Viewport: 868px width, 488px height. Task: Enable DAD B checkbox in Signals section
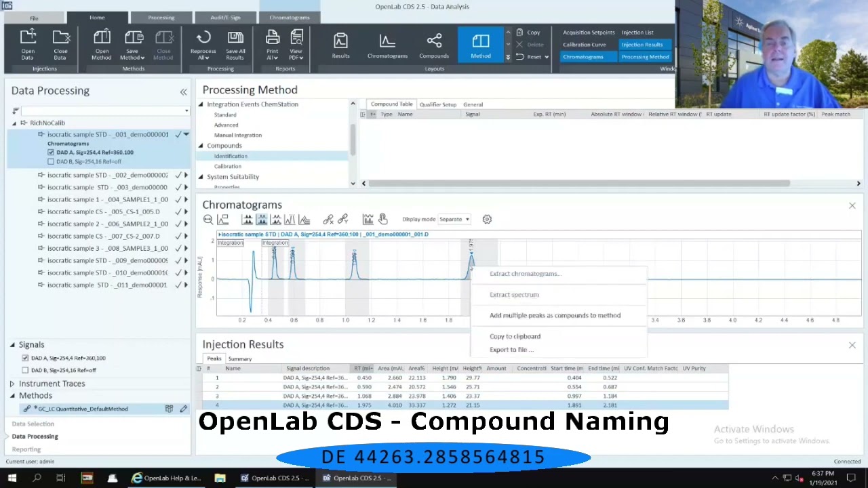coord(25,370)
